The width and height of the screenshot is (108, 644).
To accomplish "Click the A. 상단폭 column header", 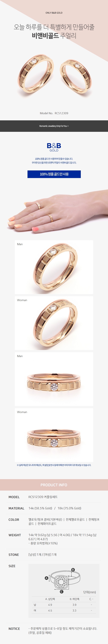I will click(x=50, y=599).
